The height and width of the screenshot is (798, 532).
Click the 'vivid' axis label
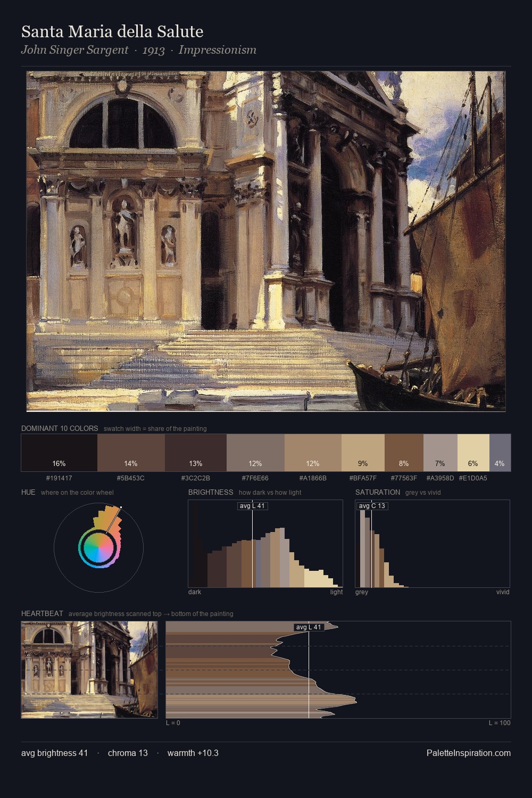coord(503,592)
